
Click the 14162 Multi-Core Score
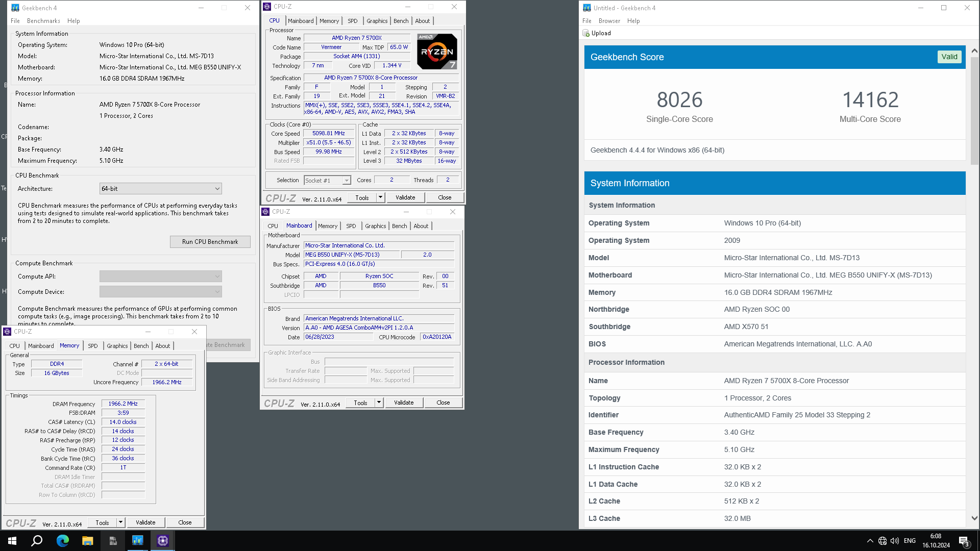point(870,100)
